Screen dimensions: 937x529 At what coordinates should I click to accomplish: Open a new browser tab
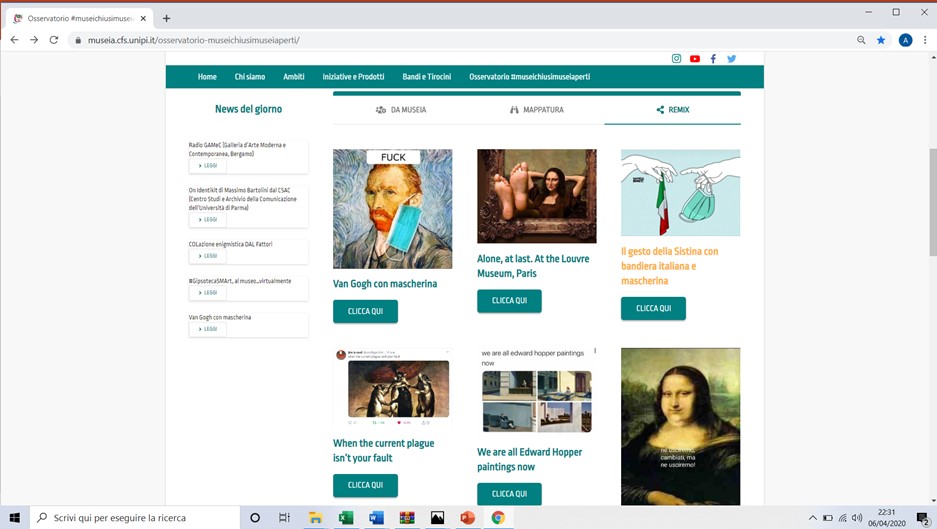[166, 18]
